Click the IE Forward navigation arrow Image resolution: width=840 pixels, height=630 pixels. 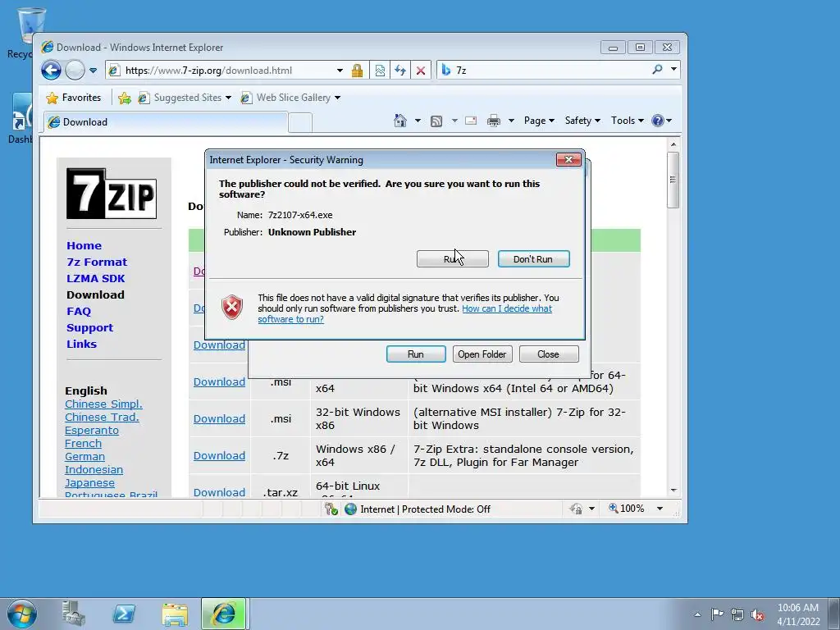[75, 71]
